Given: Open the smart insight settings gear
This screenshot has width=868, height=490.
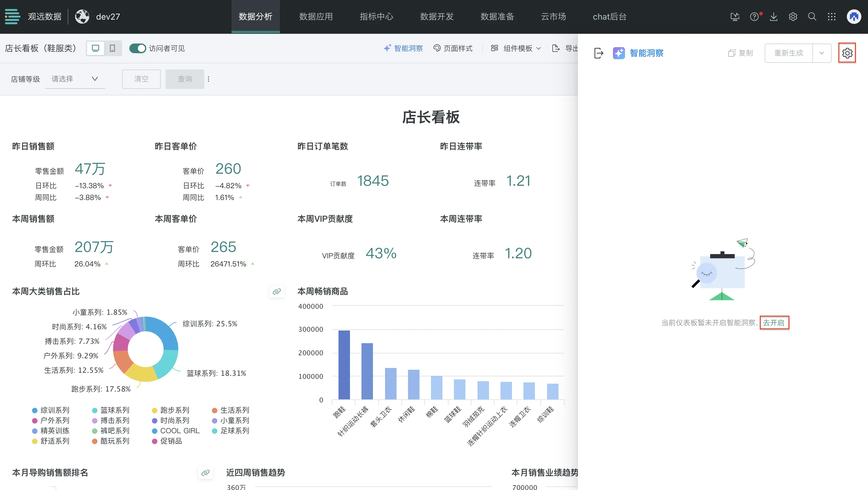Looking at the screenshot, I should click(x=847, y=53).
